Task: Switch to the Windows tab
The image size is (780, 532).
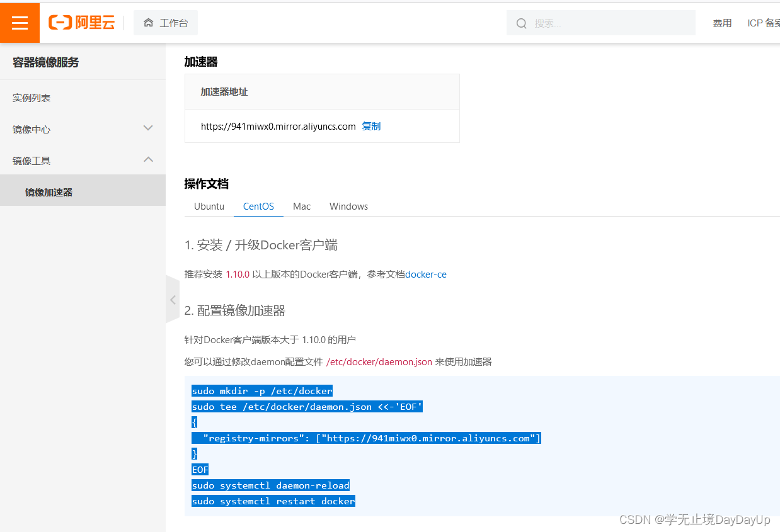Action: pyautogui.click(x=348, y=207)
